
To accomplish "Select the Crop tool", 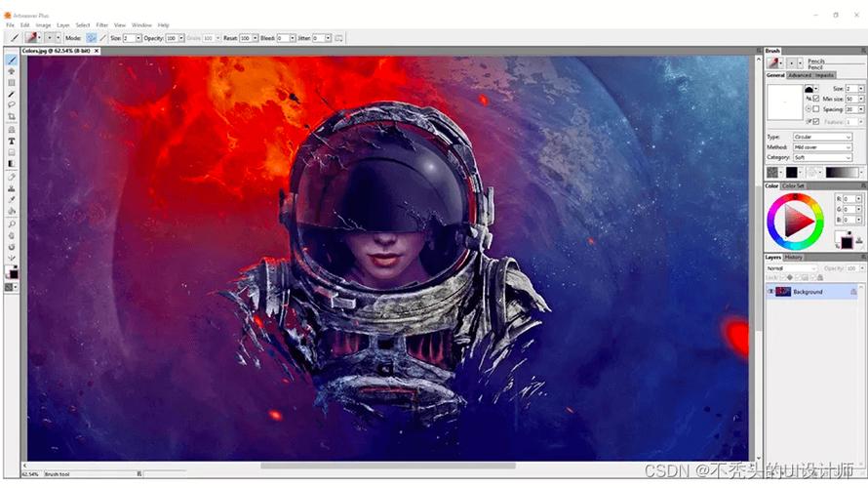I will point(11,117).
